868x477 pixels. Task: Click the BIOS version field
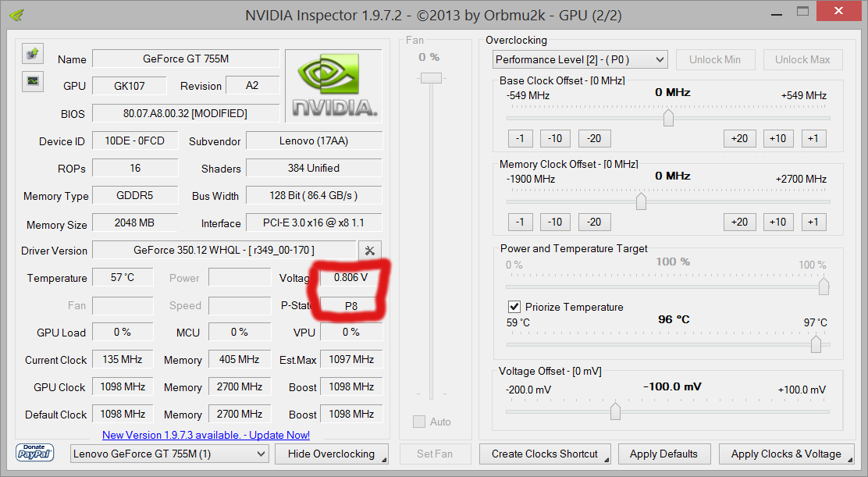click(x=186, y=113)
